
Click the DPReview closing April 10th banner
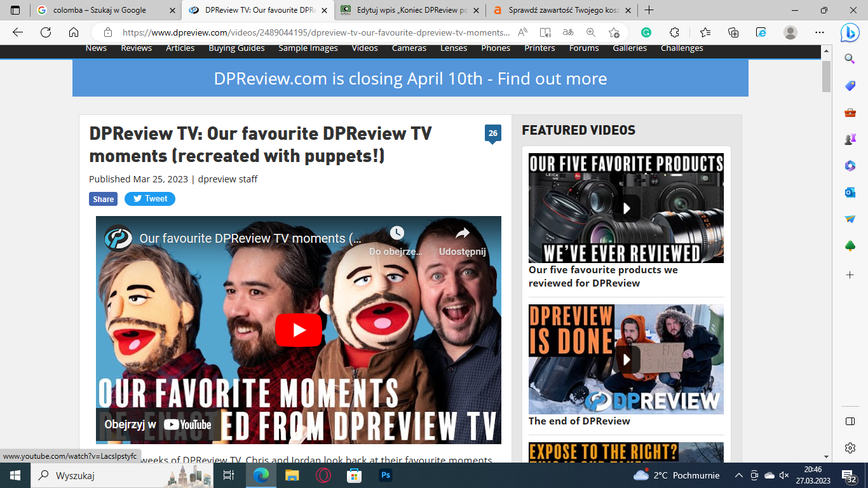pos(410,78)
